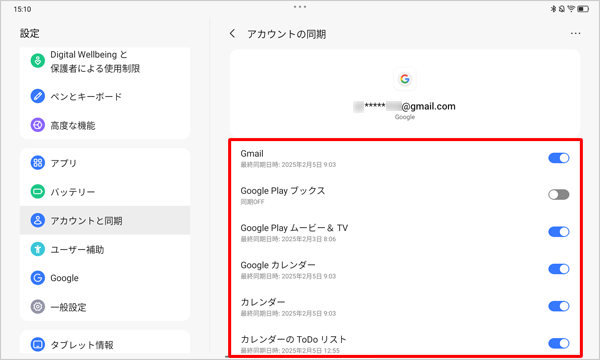Viewport: 600px width, 360px height.
Task: Tap the Gmail sync row label
Action: pyautogui.click(x=252, y=153)
